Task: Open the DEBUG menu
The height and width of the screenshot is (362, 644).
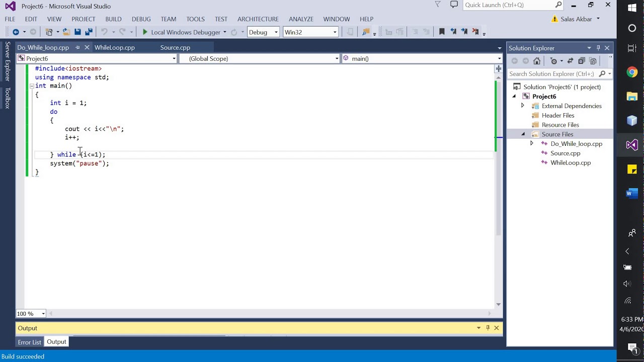Action: tap(141, 19)
